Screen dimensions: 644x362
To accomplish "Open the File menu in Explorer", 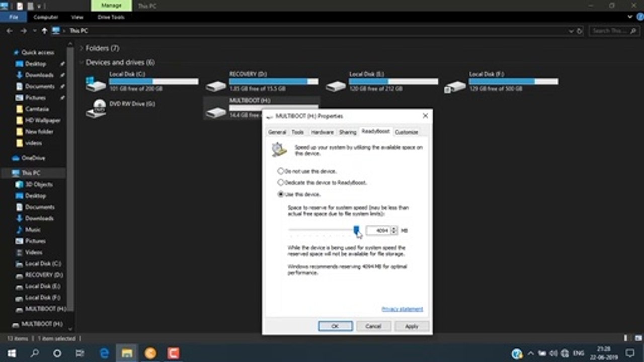I will point(14,17).
